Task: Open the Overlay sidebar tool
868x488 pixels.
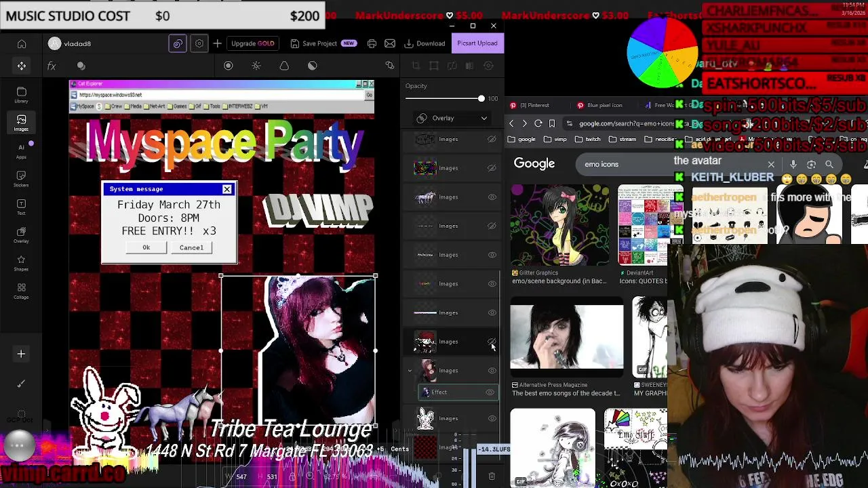Action: click(x=21, y=235)
